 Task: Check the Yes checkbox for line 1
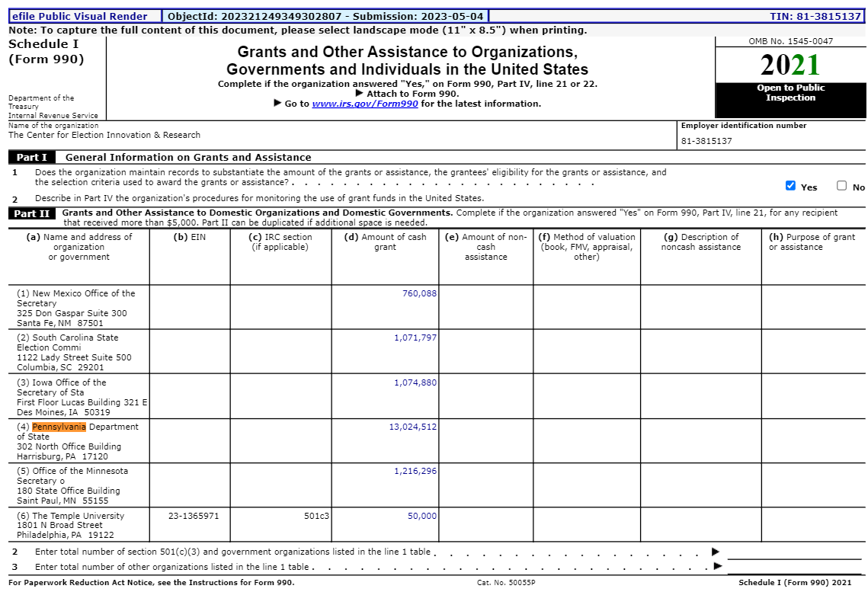[790, 185]
